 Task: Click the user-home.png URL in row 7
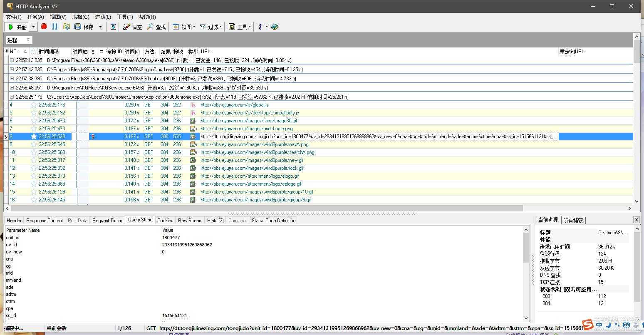point(246,129)
